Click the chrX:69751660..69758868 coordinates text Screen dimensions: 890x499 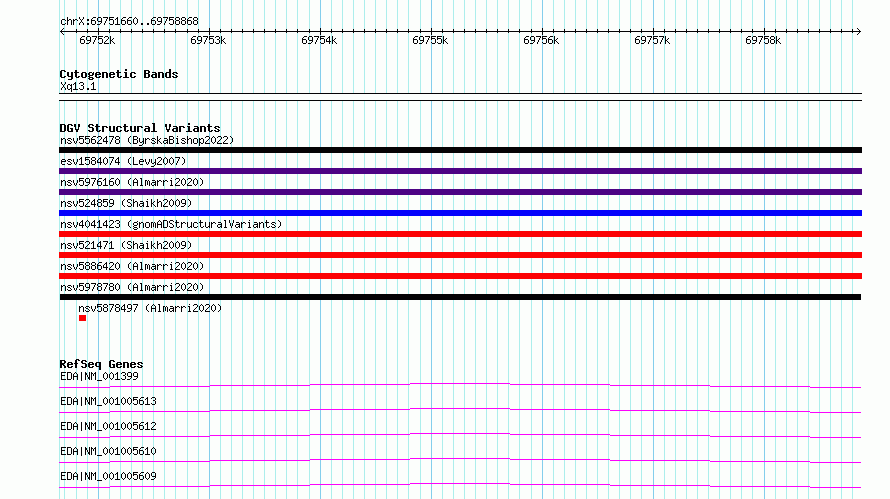129,22
